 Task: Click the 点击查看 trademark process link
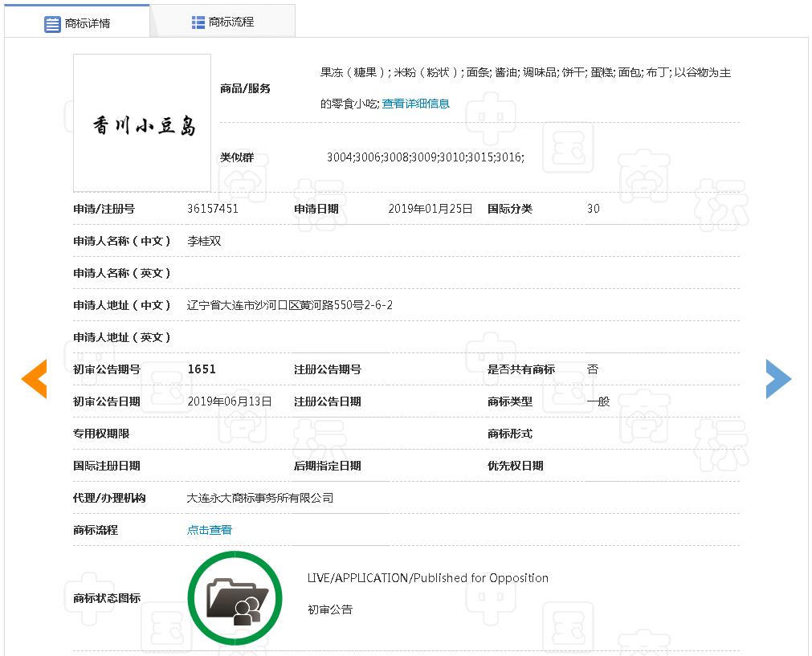[210, 530]
